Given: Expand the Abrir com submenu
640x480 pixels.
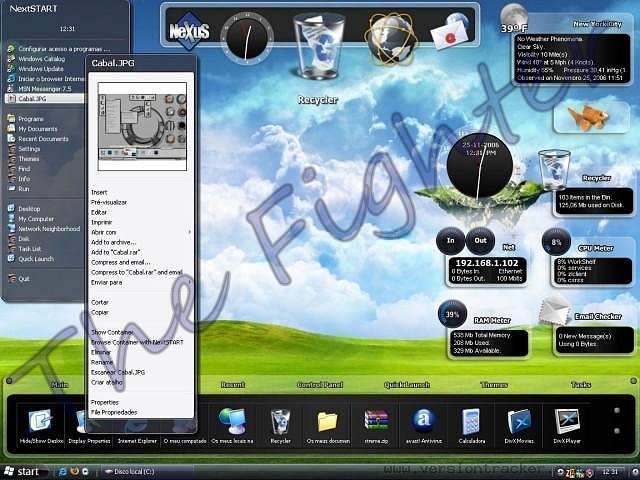Looking at the screenshot, I should 140,232.
